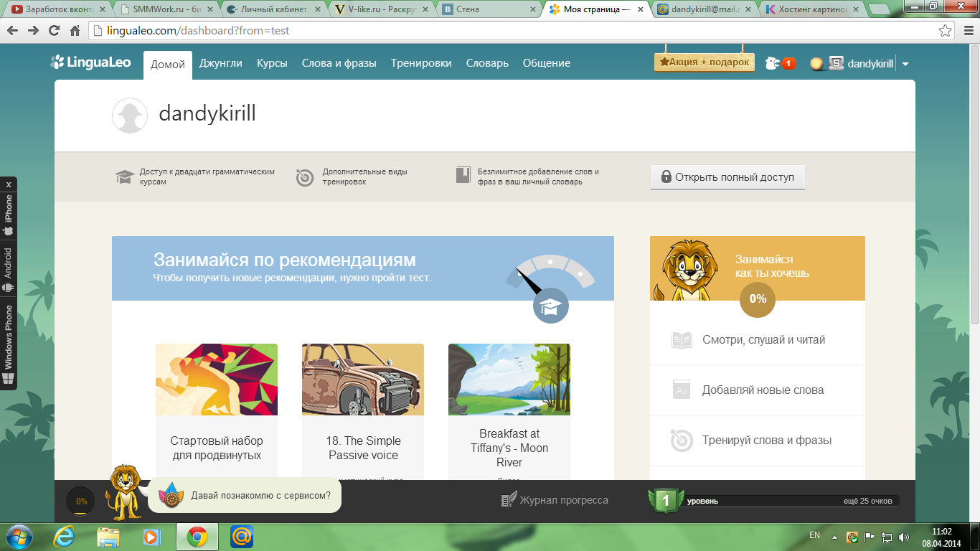The height and width of the screenshot is (551, 980).
Task: Open Windows Start menu
Action: [x=19, y=536]
